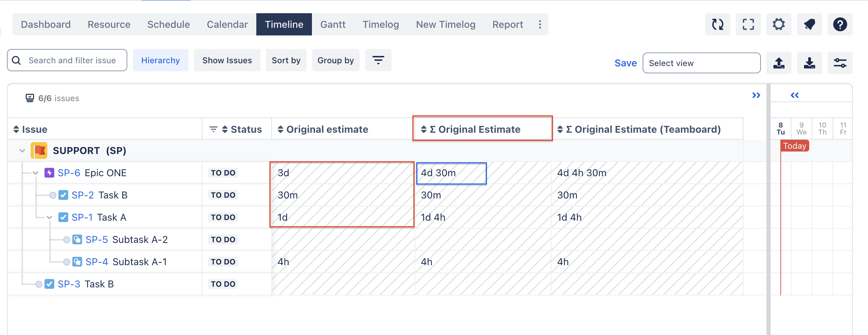Switch to the Gantt tab
The width and height of the screenshot is (868, 335).
333,24
